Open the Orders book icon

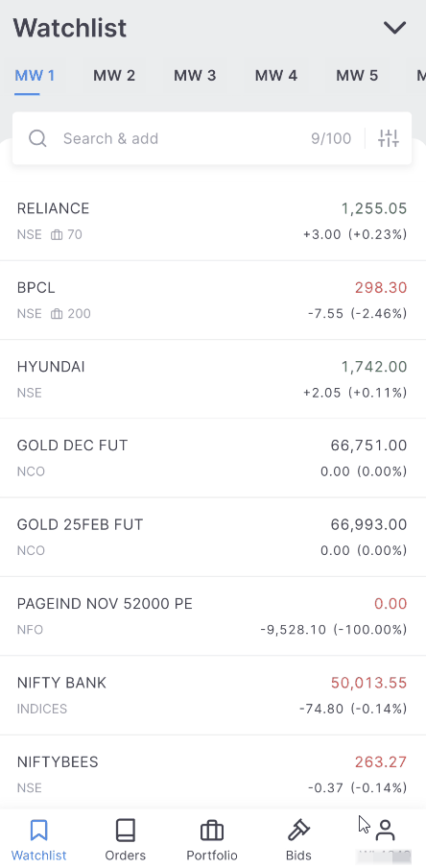pos(125,831)
